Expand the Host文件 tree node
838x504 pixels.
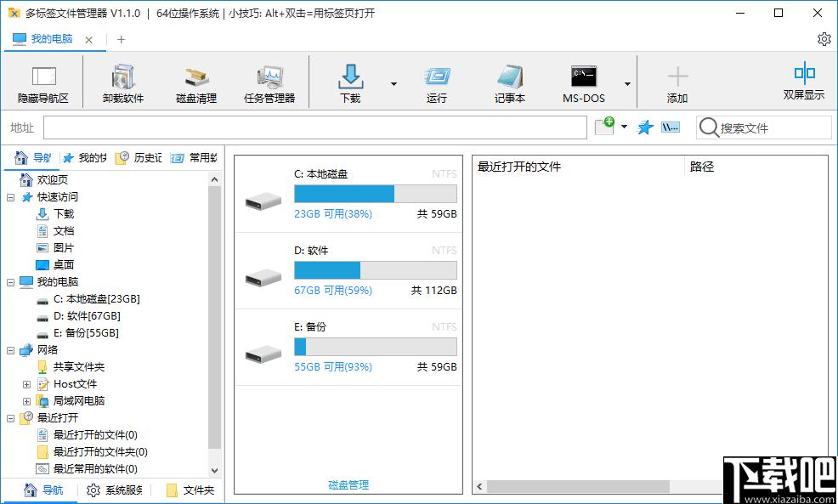point(26,385)
